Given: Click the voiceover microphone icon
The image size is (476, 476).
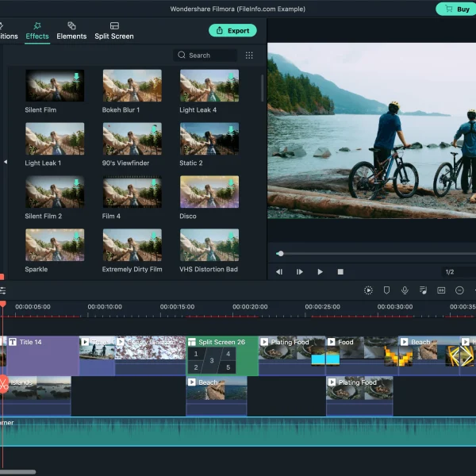Looking at the screenshot, I should (x=405, y=290).
